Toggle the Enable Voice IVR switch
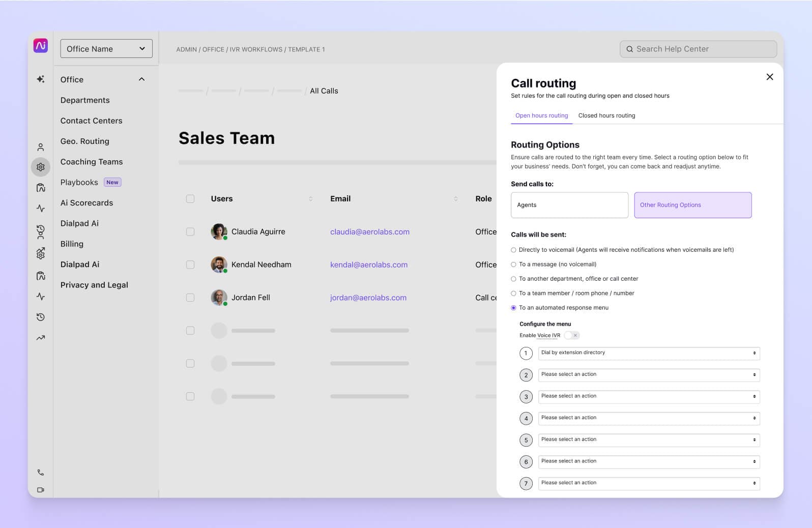Viewport: 812px width, 528px height. pos(572,335)
